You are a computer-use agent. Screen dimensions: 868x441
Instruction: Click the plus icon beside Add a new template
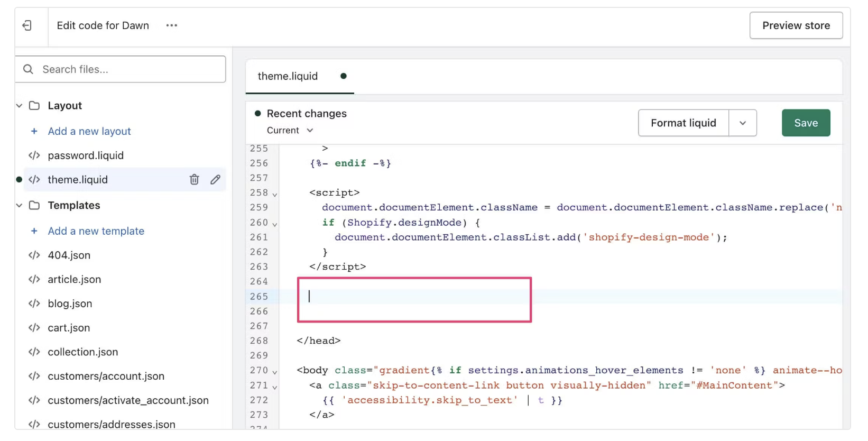pos(34,231)
